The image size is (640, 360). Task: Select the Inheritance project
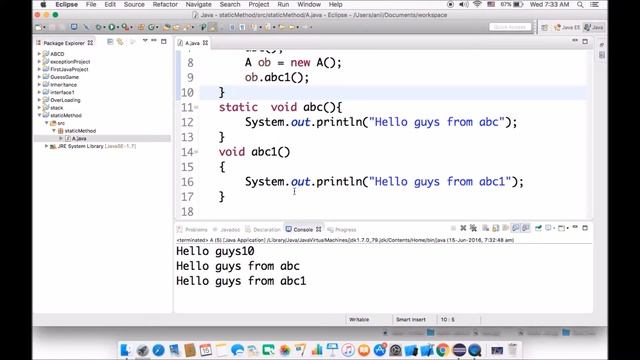(x=63, y=84)
